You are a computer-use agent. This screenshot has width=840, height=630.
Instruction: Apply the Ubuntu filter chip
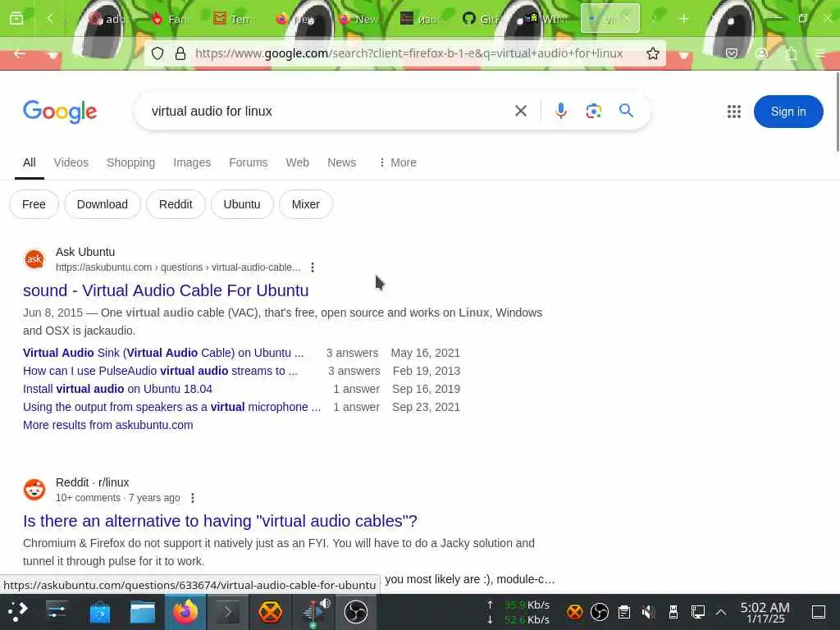242,204
